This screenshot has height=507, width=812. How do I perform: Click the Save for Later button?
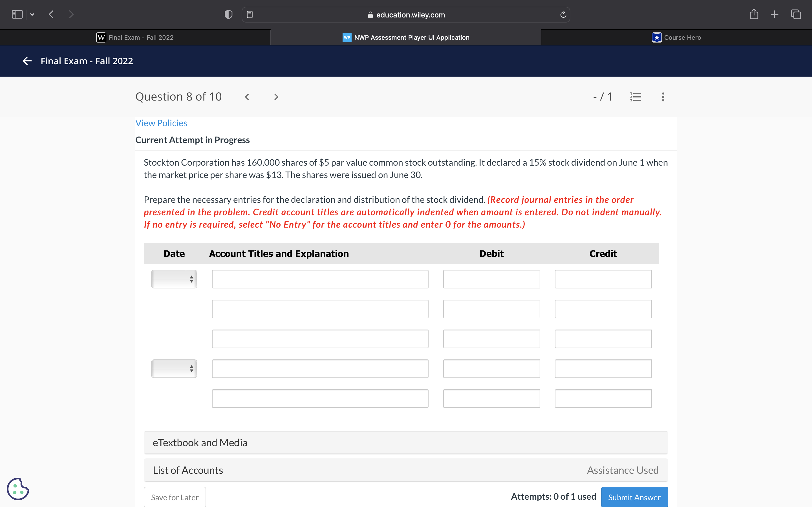coord(175,497)
